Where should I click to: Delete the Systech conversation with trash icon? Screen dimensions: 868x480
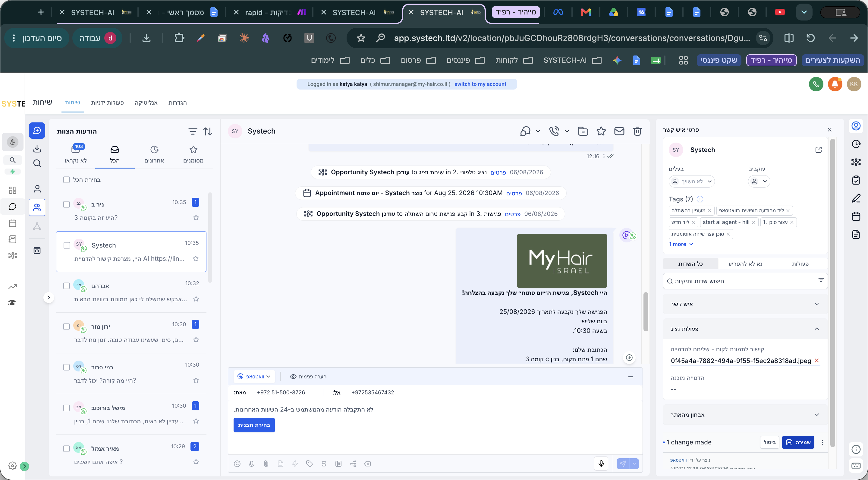pos(637,131)
